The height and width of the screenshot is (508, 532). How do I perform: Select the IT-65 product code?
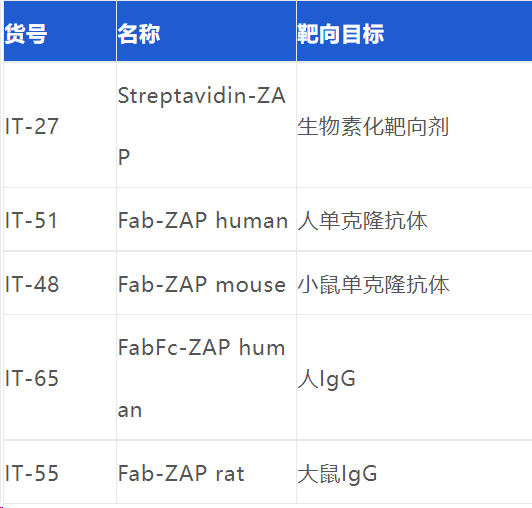point(32,378)
